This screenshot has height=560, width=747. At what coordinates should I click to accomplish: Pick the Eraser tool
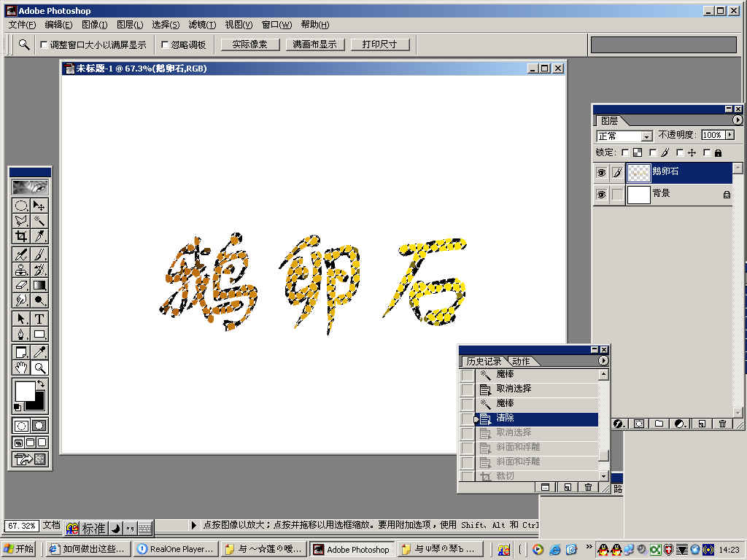21,285
